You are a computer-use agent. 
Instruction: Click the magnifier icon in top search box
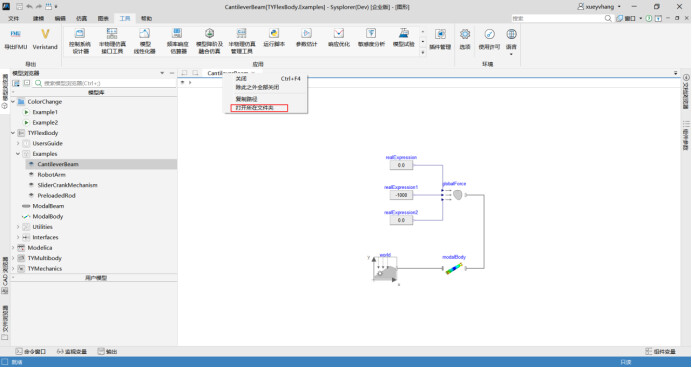pos(608,18)
